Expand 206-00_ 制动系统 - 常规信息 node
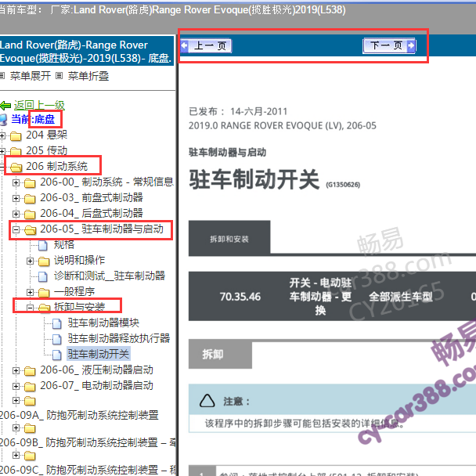The image size is (476, 476). pyautogui.click(x=16, y=182)
